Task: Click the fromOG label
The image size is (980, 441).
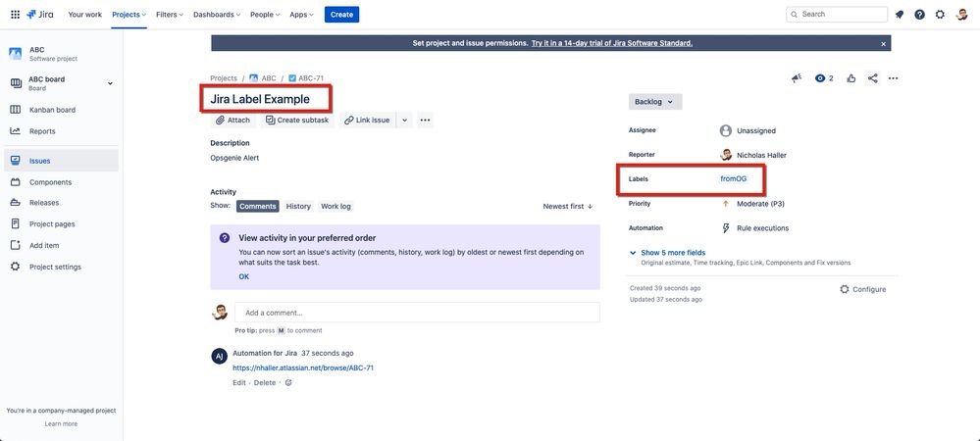Action: click(x=733, y=178)
